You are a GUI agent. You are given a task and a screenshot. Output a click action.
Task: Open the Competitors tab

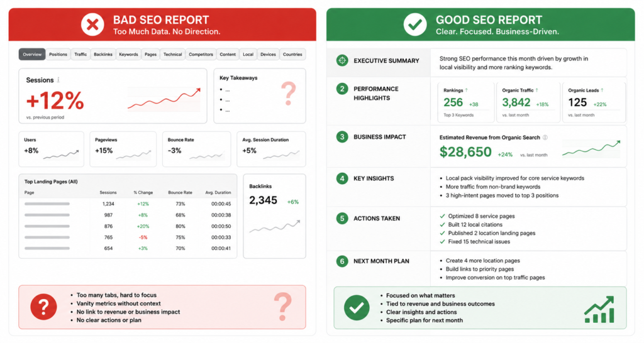[x=201, y=54]
